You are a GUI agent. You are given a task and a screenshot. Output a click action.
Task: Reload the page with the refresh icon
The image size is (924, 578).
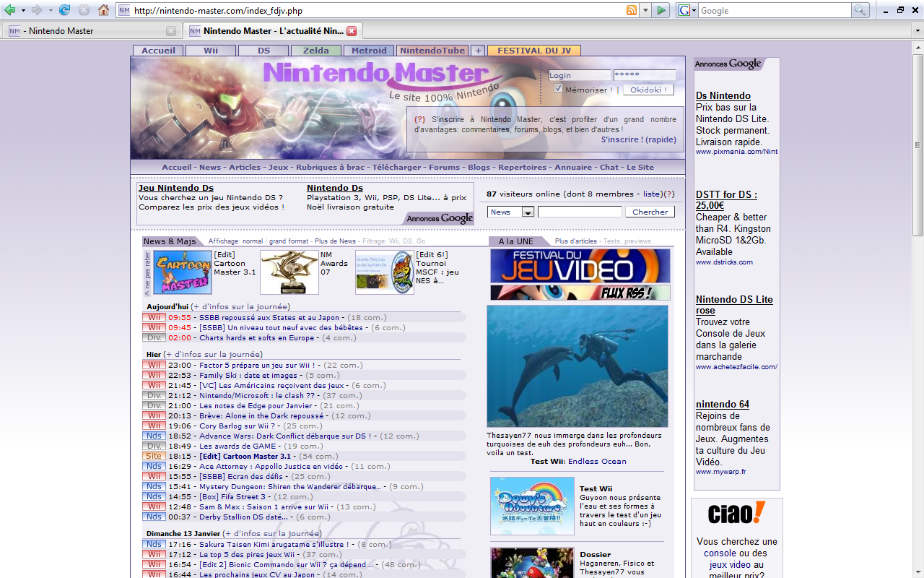pos(64,10)
